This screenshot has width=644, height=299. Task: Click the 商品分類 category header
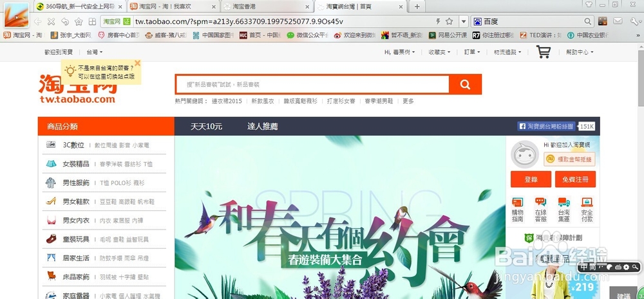pyautogui.click(x=106, y=126)
